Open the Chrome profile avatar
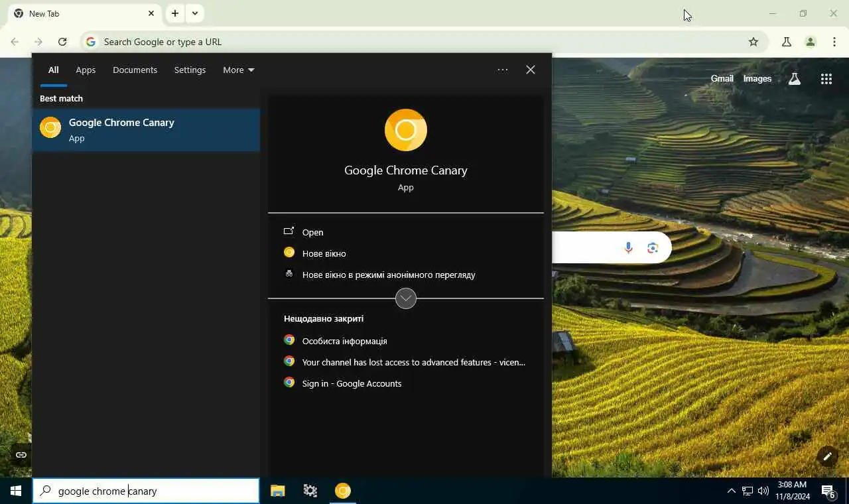This screenshot has width=849, height=504. click(x=811, y=42)
